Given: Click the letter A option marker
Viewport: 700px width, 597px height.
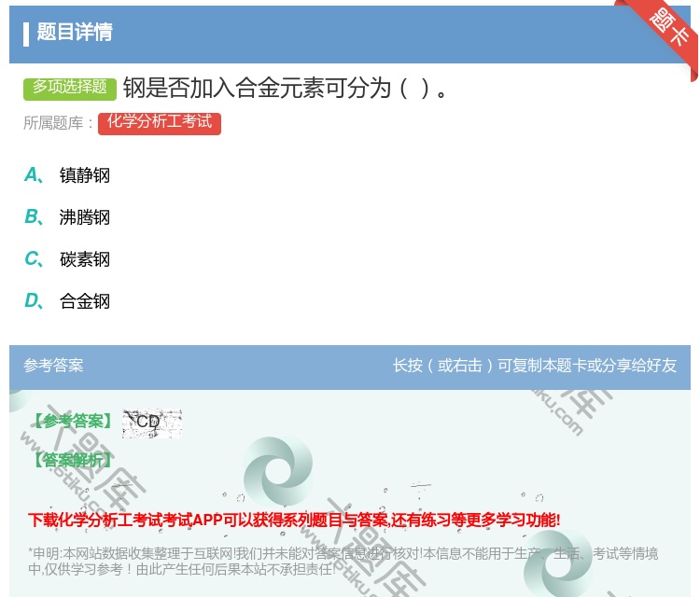Looking at the screenshot, I should [x=34, y=175].
